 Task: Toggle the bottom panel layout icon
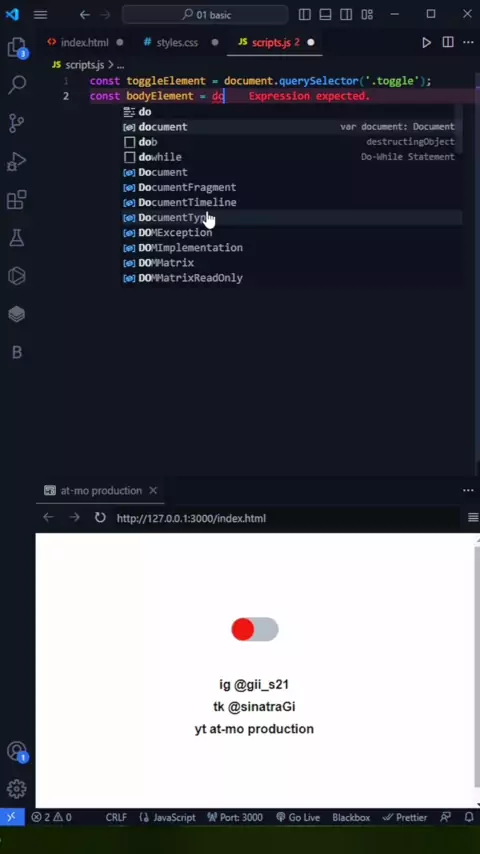tap(325, 15)
